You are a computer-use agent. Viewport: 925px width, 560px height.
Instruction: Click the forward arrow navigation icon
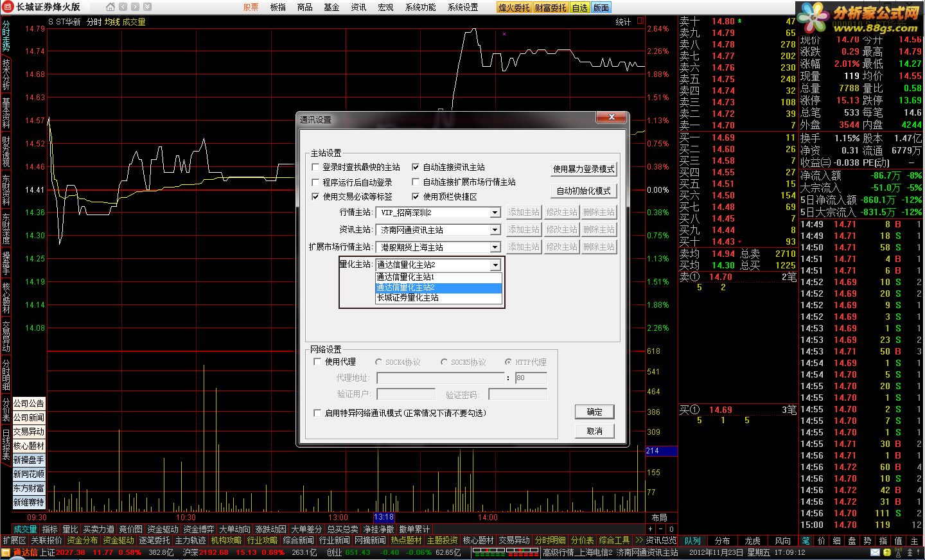(x=135, y=7)
